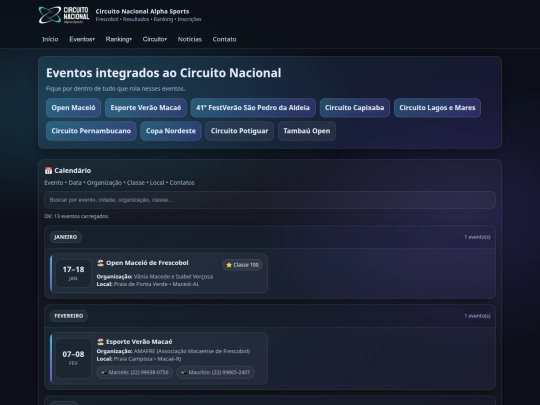Click the star icon in Classe 100 badge

click(x=229, y=265)
